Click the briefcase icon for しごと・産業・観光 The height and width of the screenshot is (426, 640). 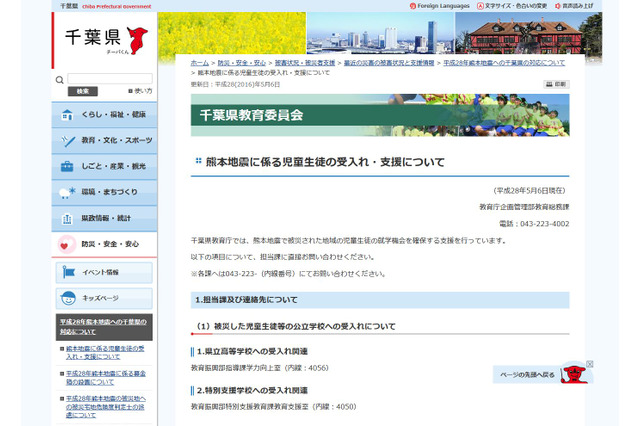67,166
